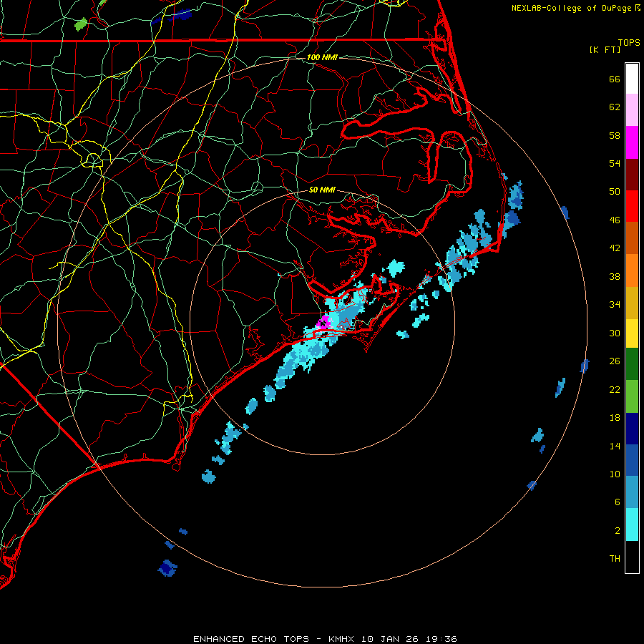
Task: Click the navy blue echo at bottom left
Action: 167,568
